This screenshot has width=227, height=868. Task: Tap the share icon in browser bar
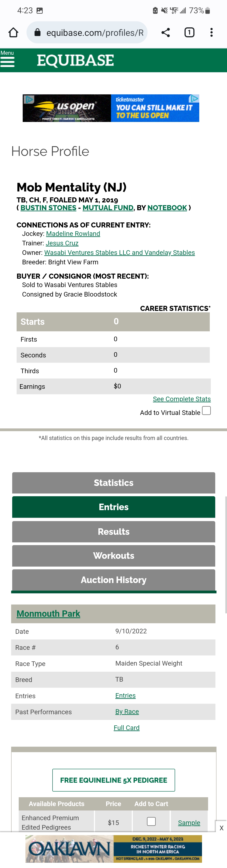(x=165, y=32)
